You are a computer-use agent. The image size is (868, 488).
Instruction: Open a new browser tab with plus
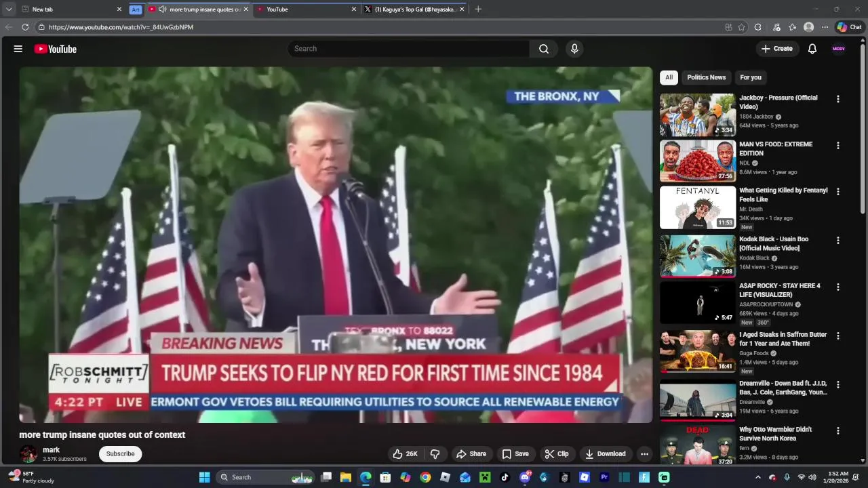478,9
